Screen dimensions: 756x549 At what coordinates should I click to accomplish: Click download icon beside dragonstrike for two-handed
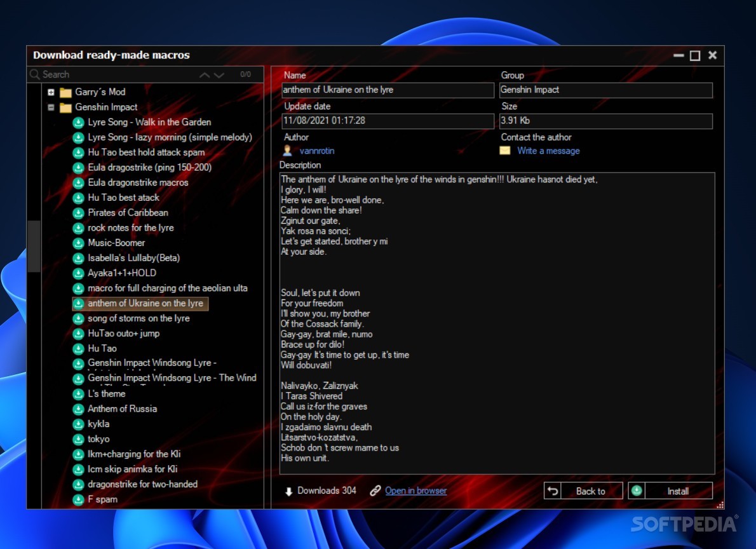78,484
